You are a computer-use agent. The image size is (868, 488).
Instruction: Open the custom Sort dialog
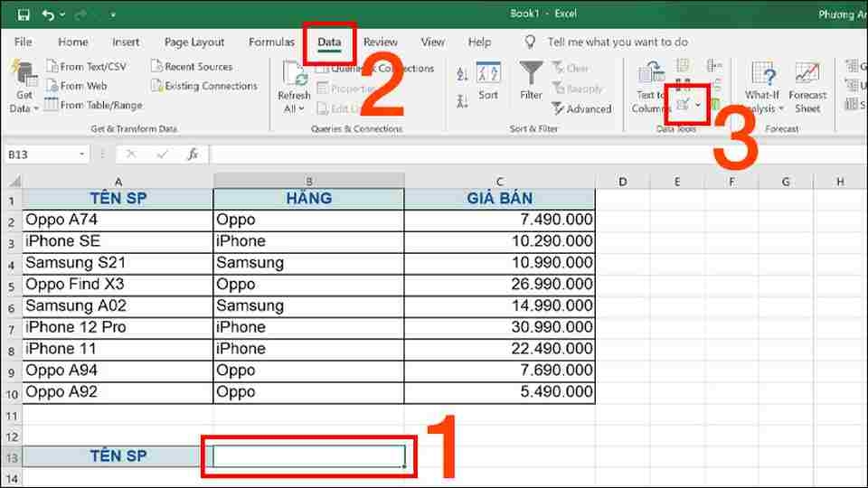[488, 80]
